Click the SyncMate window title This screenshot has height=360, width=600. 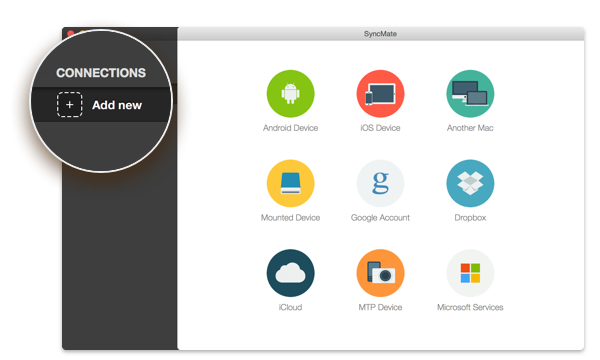(380, 34)
